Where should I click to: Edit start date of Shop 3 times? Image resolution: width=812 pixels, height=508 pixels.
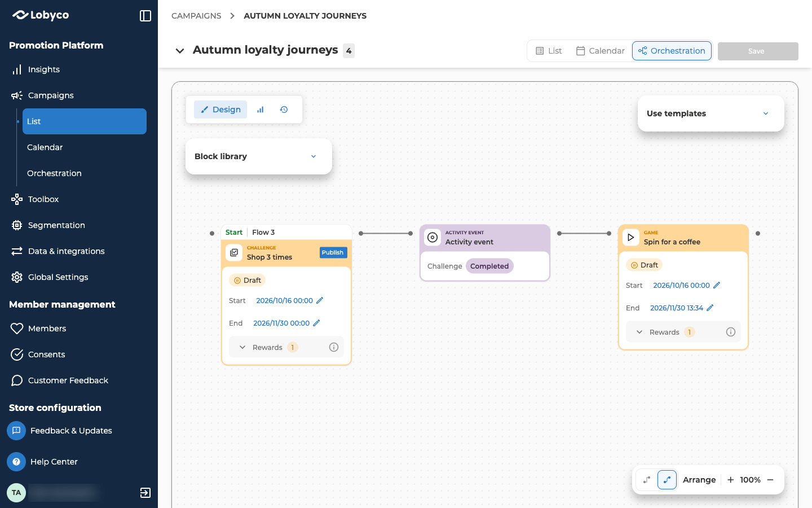point(320,300)
